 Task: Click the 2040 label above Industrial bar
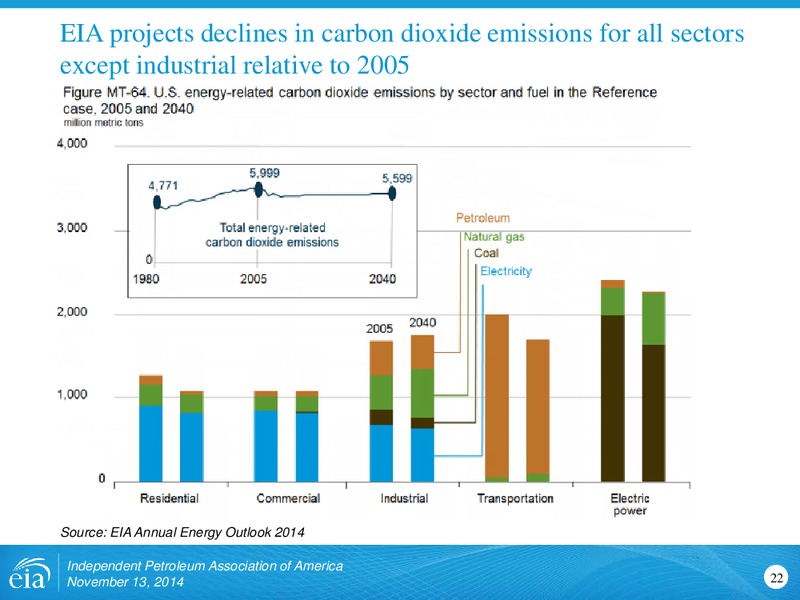click(422, 322)
